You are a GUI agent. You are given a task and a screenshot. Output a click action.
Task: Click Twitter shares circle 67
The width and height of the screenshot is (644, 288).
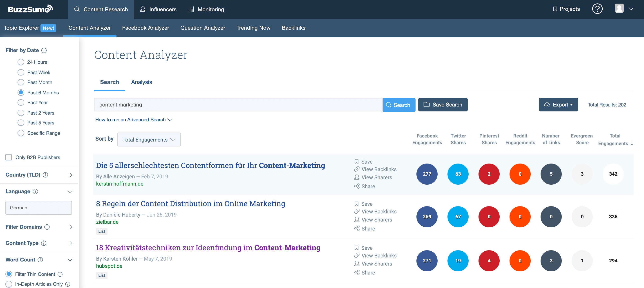pos(458,217)
